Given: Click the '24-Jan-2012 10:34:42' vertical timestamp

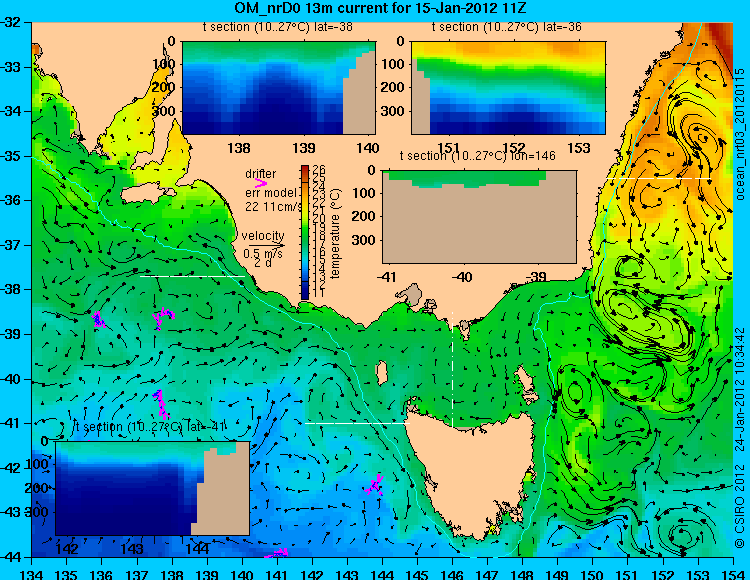Looking at the screenshot, I should (x=740, y=389).
